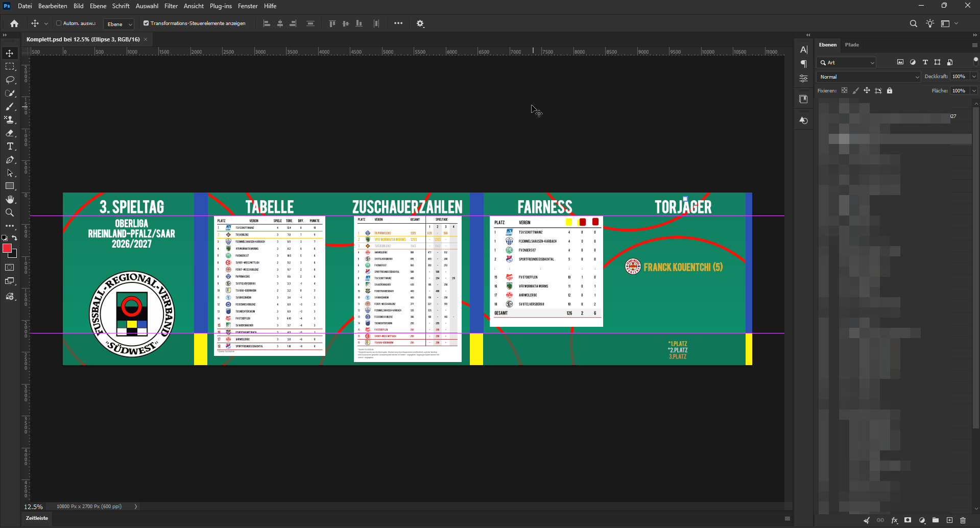Open the Filter menu
980x528 pixels.
pyautogui.click(x=171, y=6)
